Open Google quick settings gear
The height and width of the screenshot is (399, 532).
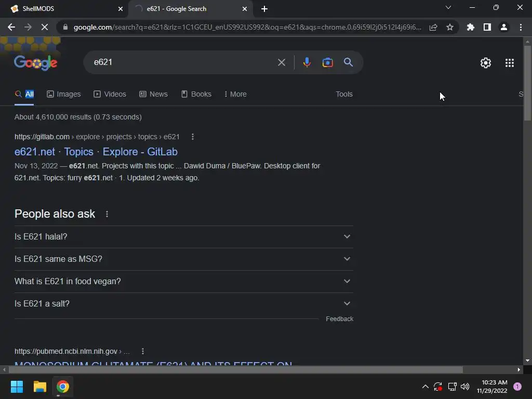tap(486, 63)
